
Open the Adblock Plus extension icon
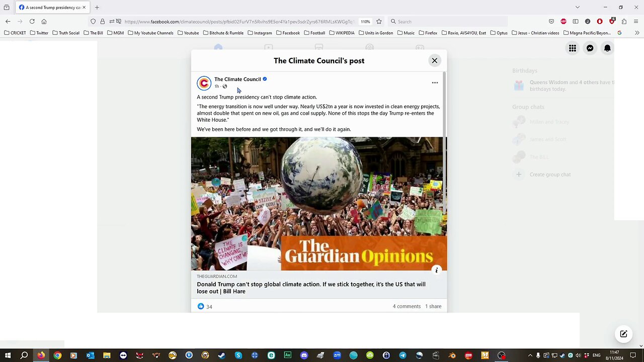563,22
